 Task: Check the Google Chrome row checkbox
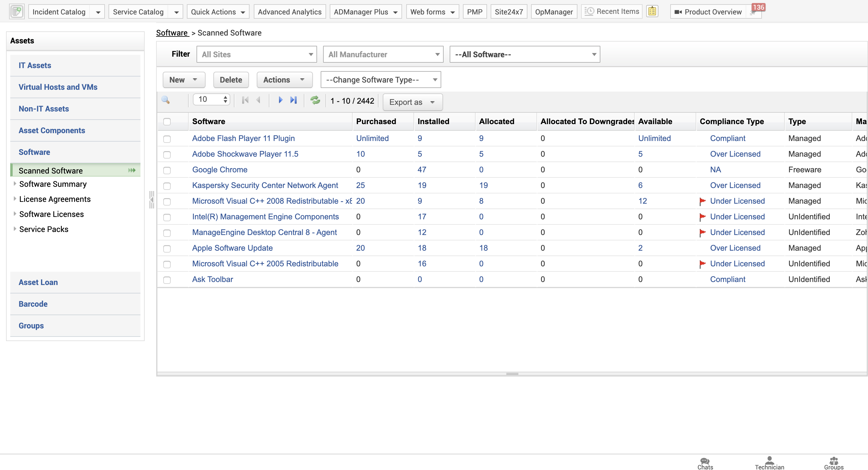coord(167,170)
